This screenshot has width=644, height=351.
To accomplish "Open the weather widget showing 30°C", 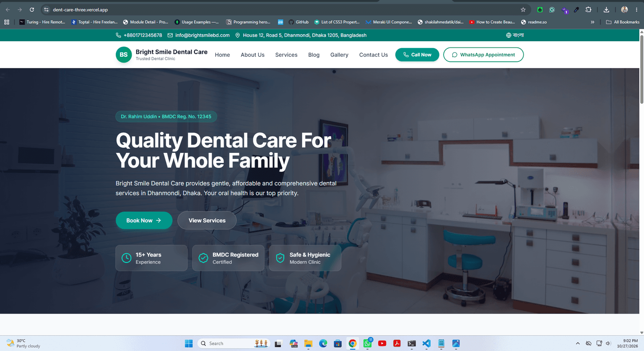I will (23, 343).
